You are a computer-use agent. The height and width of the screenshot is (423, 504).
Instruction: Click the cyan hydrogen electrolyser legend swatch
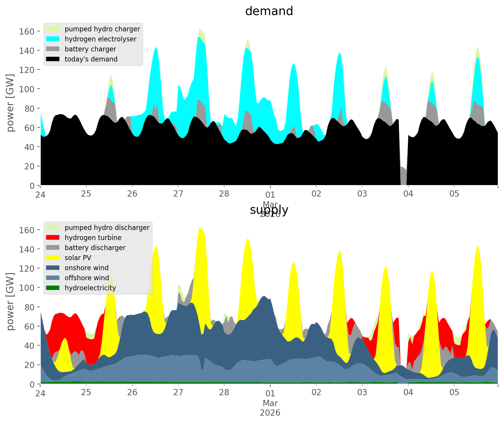[x=53, y=39]
